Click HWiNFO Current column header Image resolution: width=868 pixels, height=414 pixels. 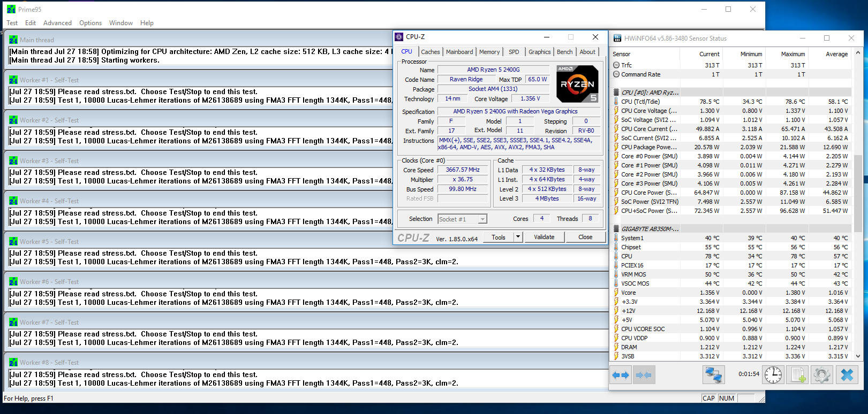point(701,54)
